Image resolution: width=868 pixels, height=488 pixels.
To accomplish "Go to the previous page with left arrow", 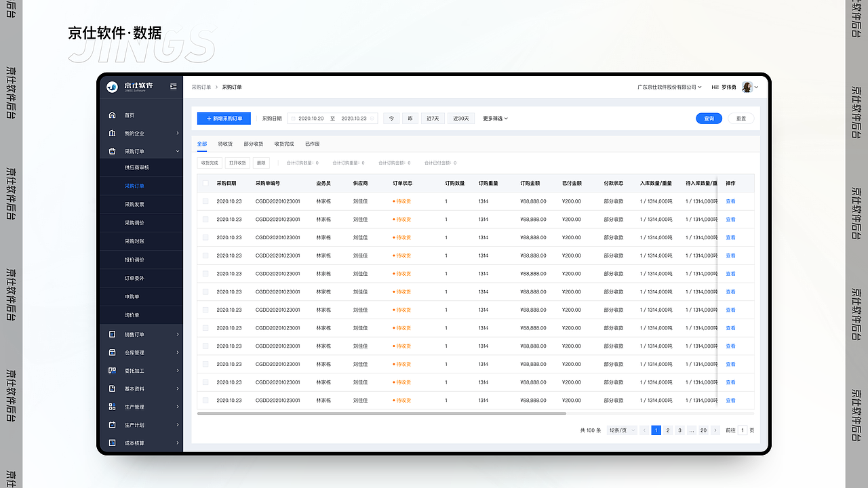I will (644, 430).
